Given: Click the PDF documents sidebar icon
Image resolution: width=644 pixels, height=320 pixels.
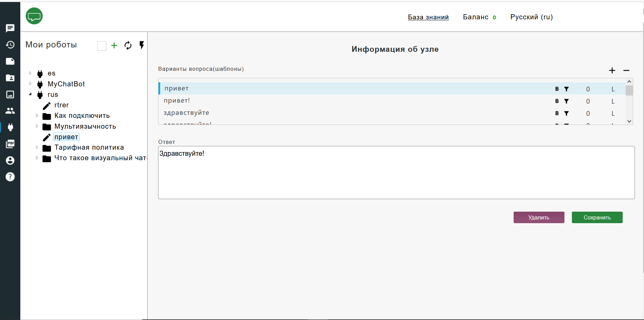Looking at the screenshot, I should (10, 144).
